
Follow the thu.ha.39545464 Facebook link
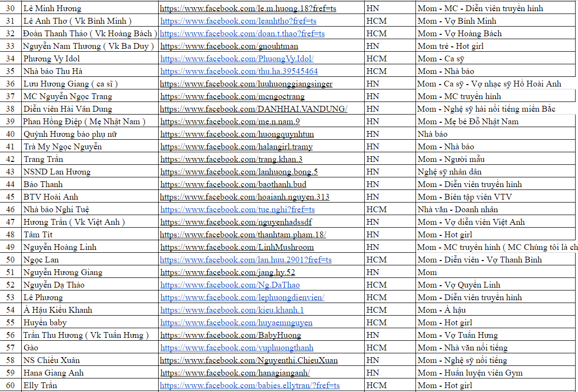coord(239,71)
